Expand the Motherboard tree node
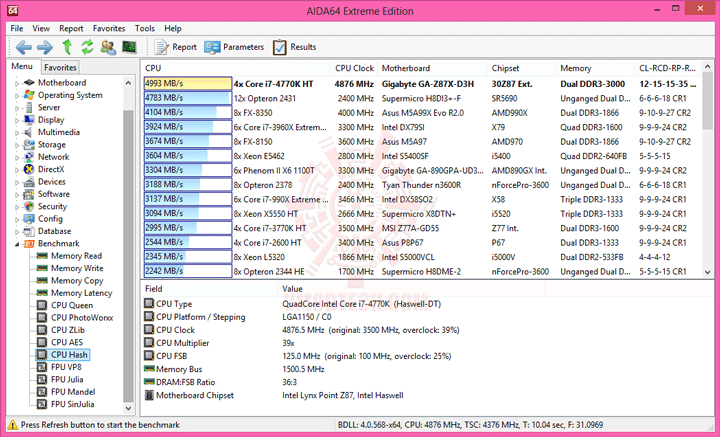The height and width of the screenshot is (437, 720). (x=17, y=83)
